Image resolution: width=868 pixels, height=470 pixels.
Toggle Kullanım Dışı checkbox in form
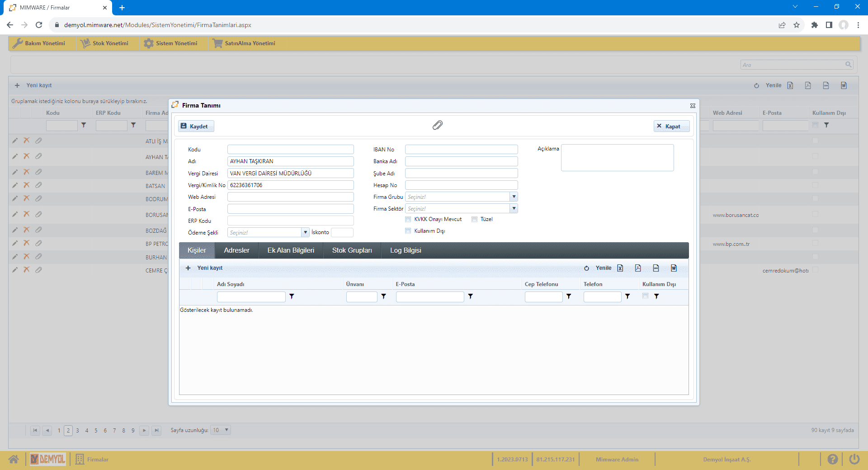click(408, 231)
